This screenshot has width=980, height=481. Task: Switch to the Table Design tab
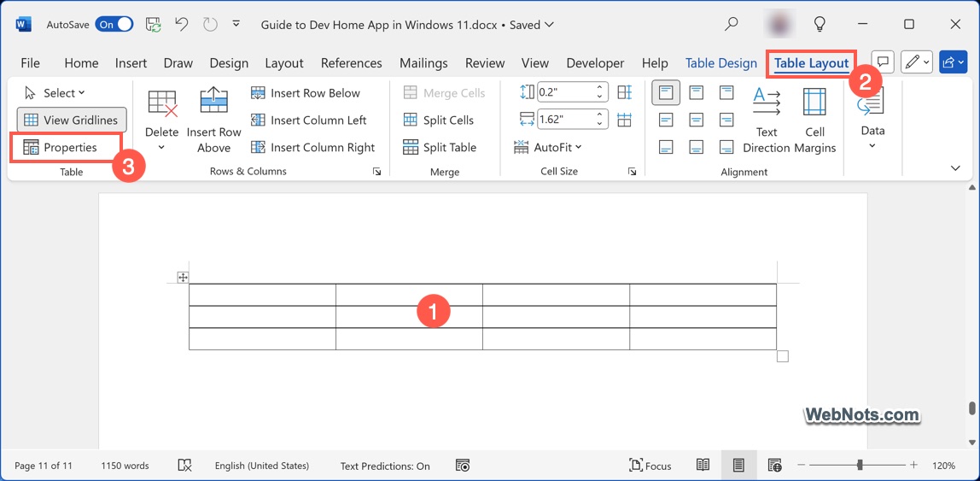721,63
